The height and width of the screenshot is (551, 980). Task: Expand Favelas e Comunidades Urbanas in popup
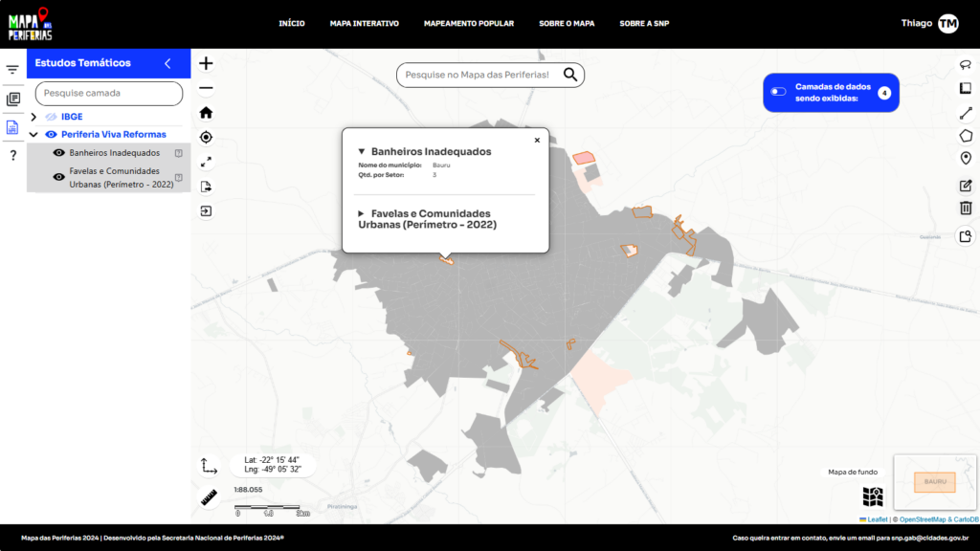pos(362,213)
